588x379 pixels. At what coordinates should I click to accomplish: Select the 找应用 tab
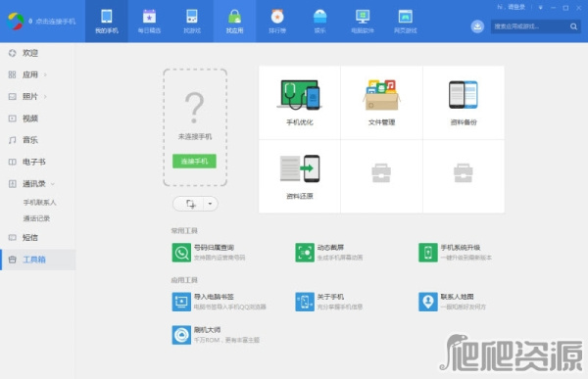tap(235, 22)
